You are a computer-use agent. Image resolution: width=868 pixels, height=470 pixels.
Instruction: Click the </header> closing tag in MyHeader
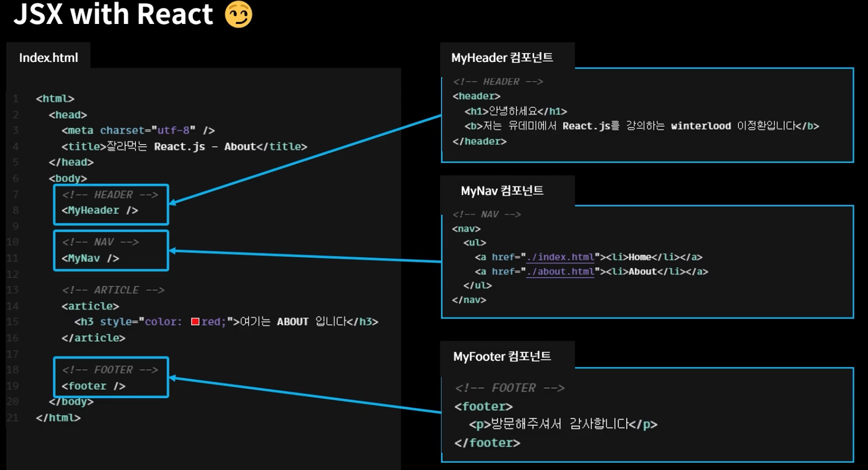(x=480, y=141)
